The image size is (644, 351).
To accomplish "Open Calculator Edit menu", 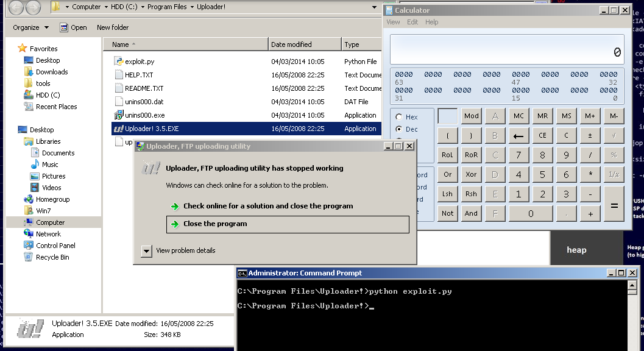I will click(x=412, y=22).
